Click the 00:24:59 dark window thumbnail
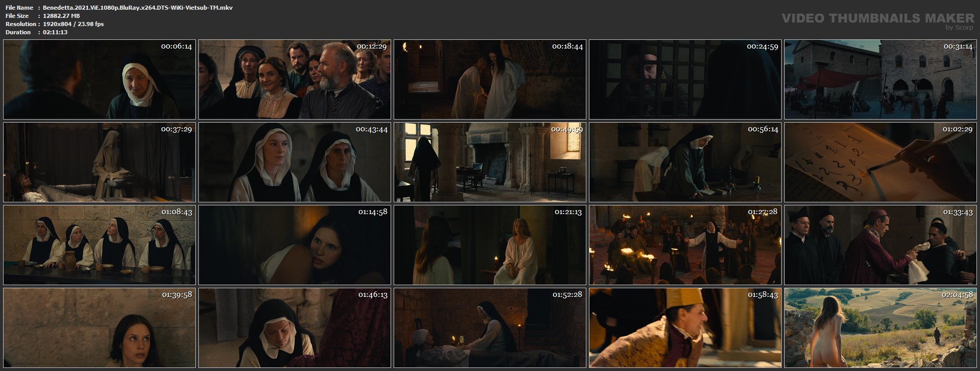The width and height of the screenshot is (980, 371). pyautogui.click(x=685, y=79)
